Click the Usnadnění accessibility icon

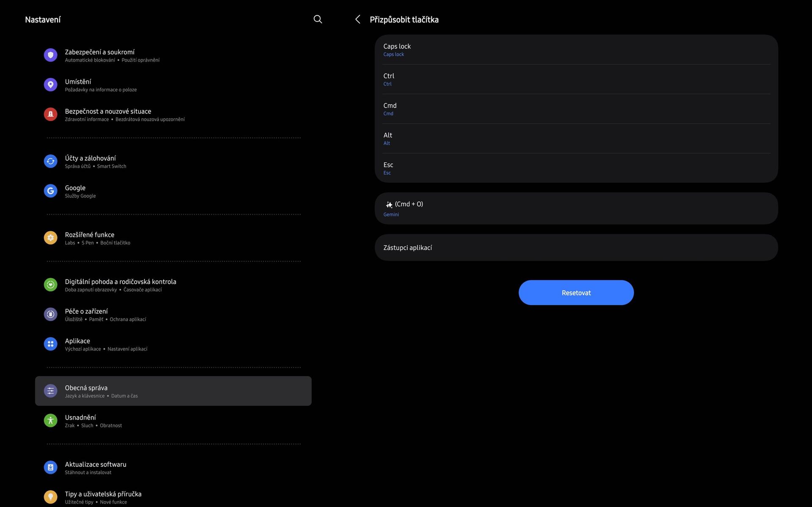pos(50,421)
